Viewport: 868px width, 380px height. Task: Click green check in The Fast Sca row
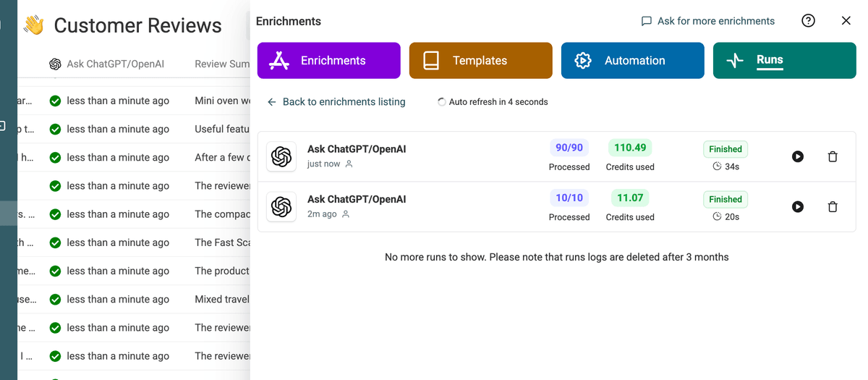coord(55,242)
